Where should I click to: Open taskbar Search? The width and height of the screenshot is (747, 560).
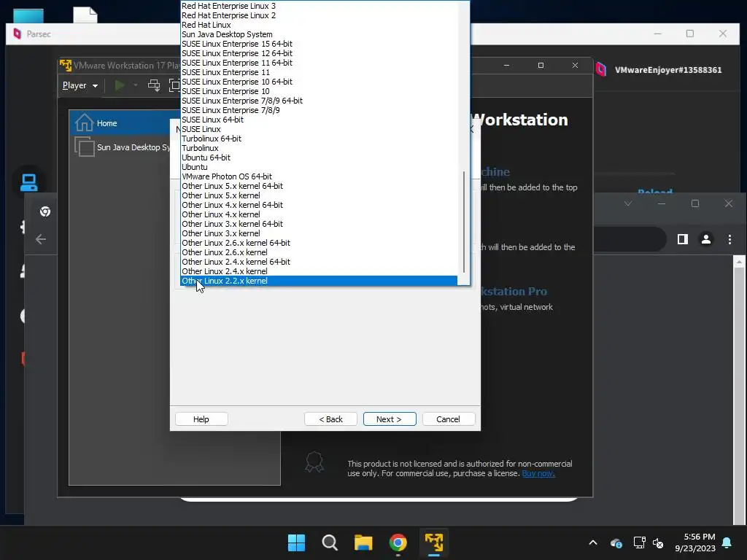tap(330, 542)
